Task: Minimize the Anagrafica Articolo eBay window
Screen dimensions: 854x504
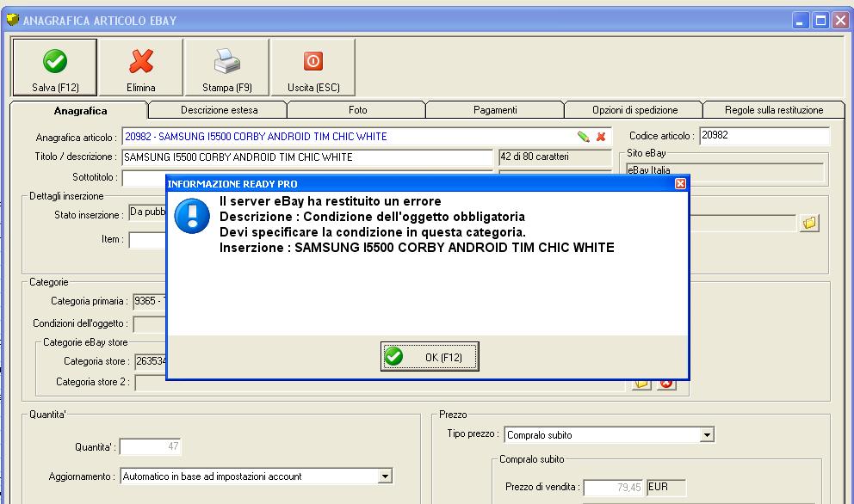Action: point(800,21)
